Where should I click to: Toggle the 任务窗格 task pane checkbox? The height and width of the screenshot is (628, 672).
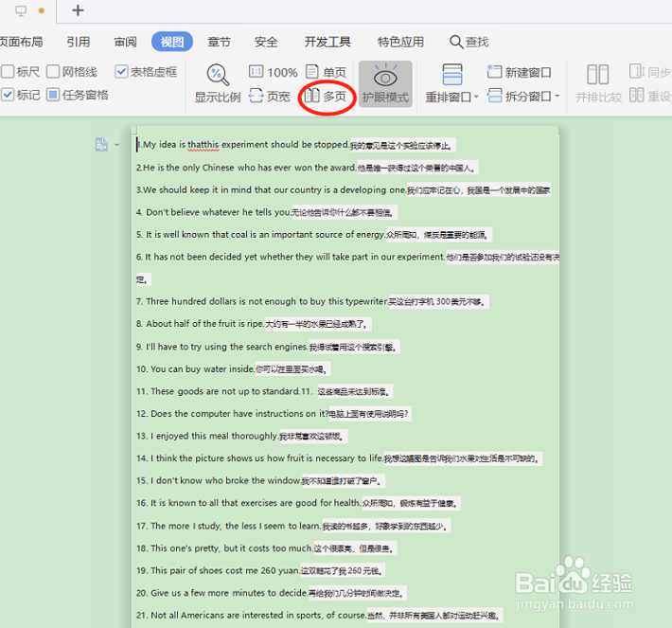[53, 95]
